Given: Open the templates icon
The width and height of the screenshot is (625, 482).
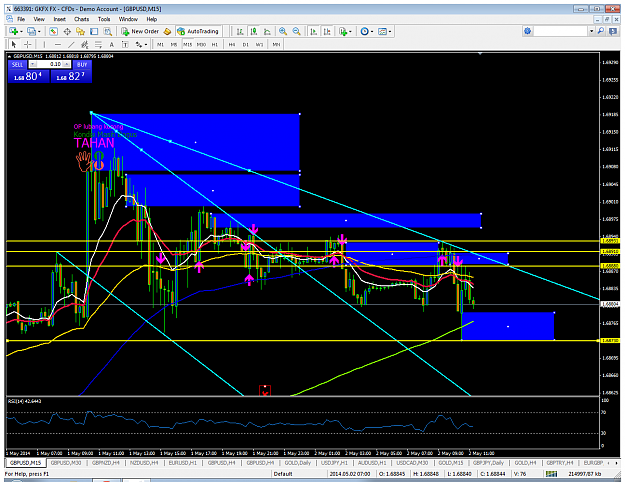Looking at the screenshot, I should pos(382,31).
